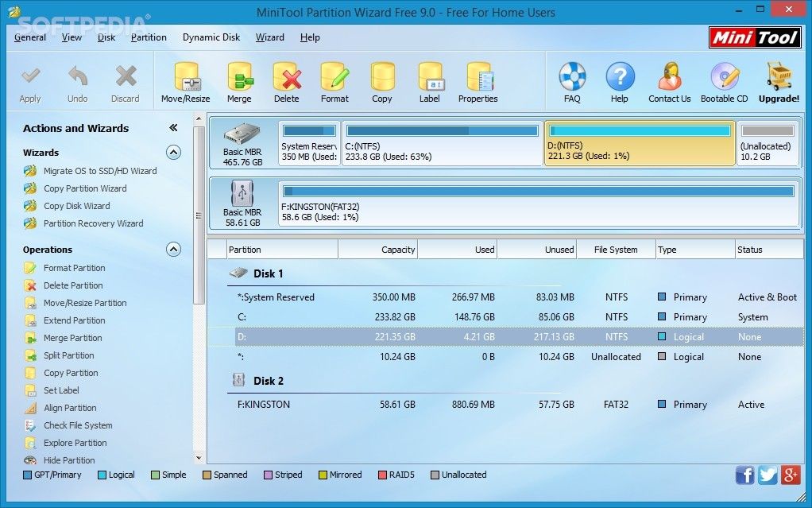Viewport: 812px width, 508px height.
Task: Open the General menu
Action: 30,37
